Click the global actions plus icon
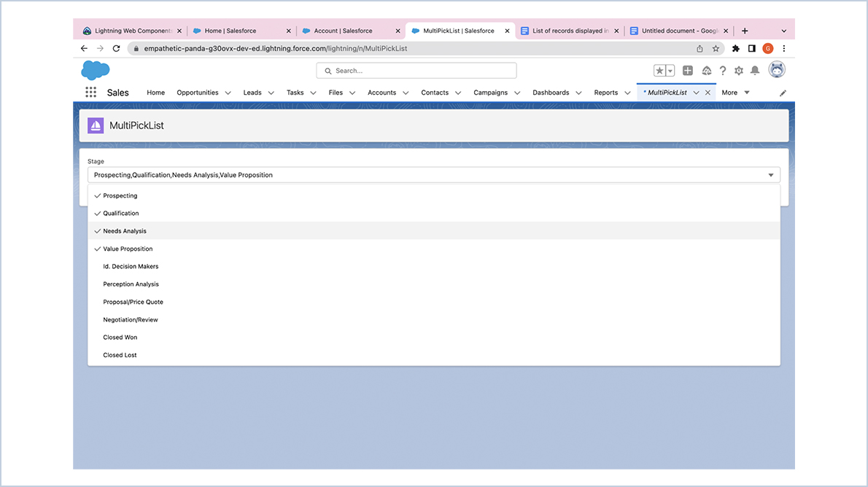Screen dimensions: 868x487 point(687,70)
